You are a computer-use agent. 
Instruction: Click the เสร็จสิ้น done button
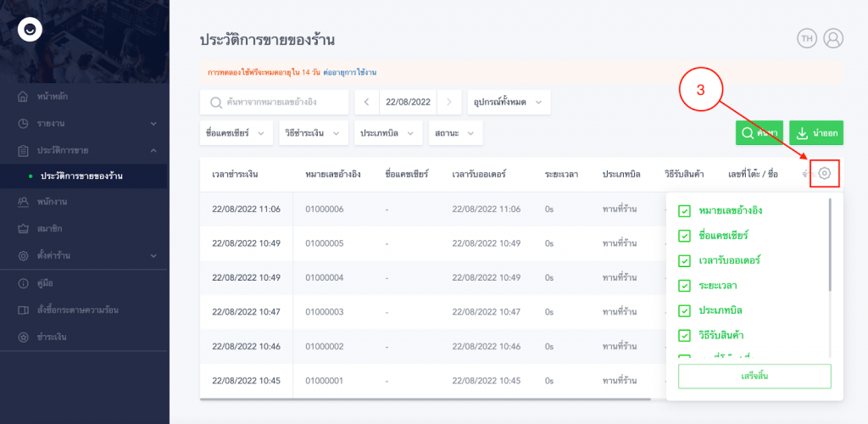pyautogui.click(x=754, y=376)
